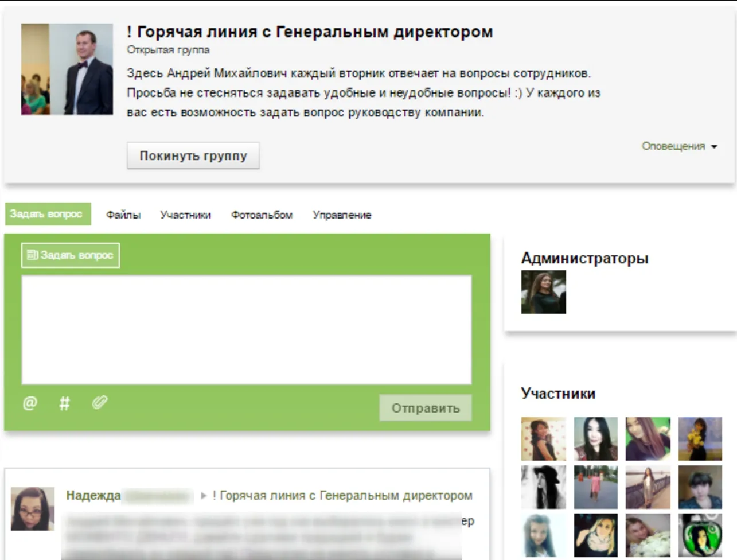Open the Участники tab
This screenshot has width=737, height=560.
(x=185, y=215)
